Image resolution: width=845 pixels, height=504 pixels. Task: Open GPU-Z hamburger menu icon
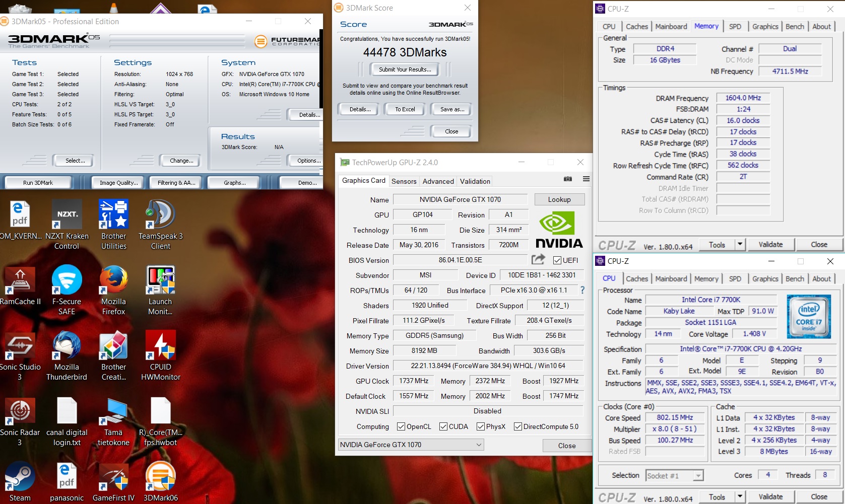586,179
